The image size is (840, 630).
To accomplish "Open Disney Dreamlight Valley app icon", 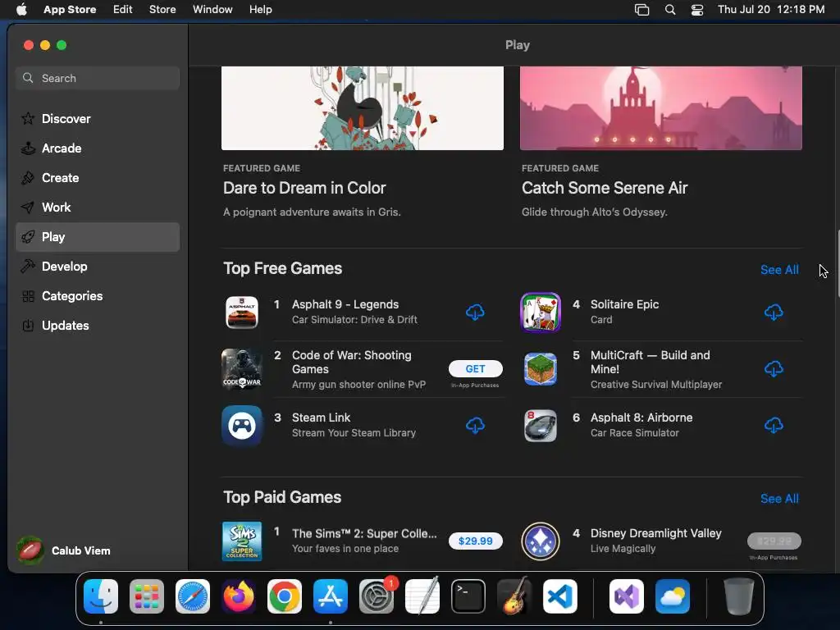I will tap(541, 541).
